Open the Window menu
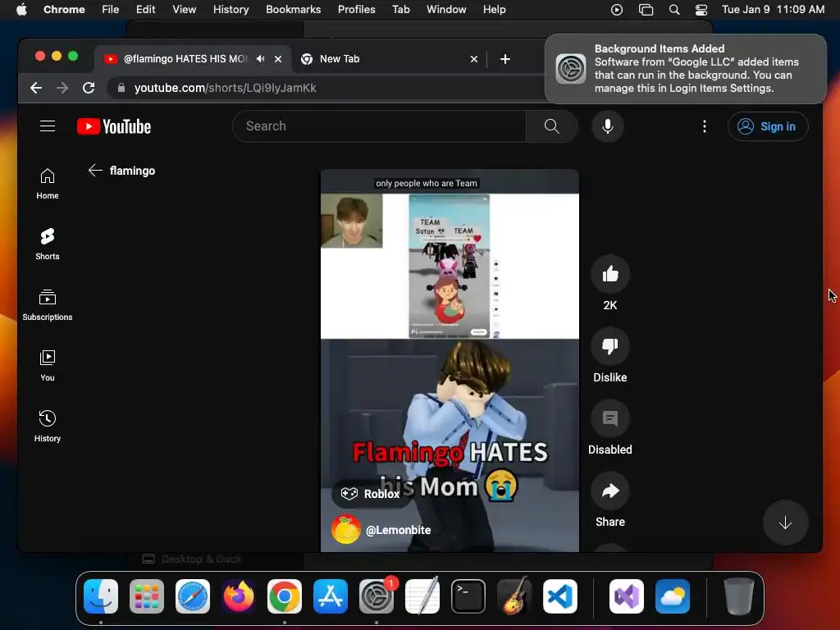 coord(446,10)
